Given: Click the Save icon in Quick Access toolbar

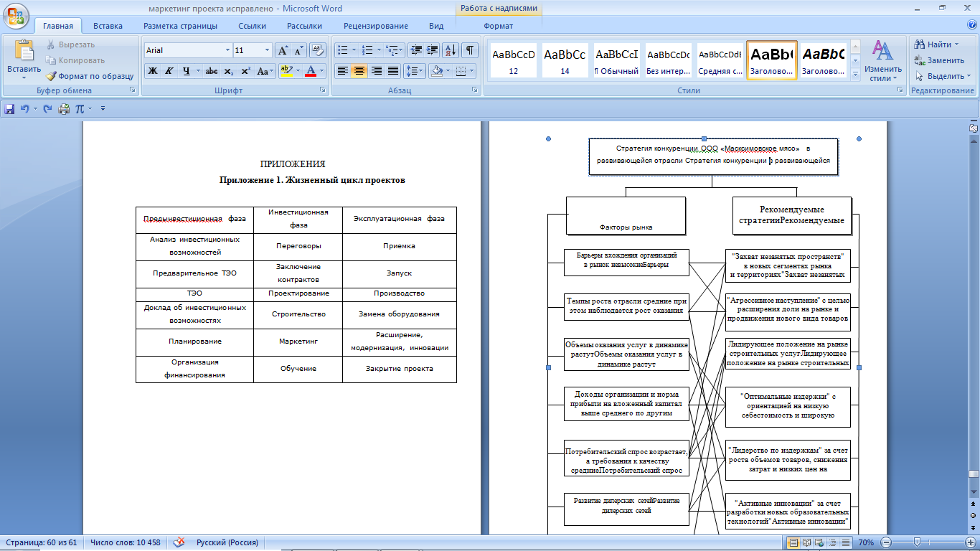Looking at the screenshot, I should [x=9, y=109].
